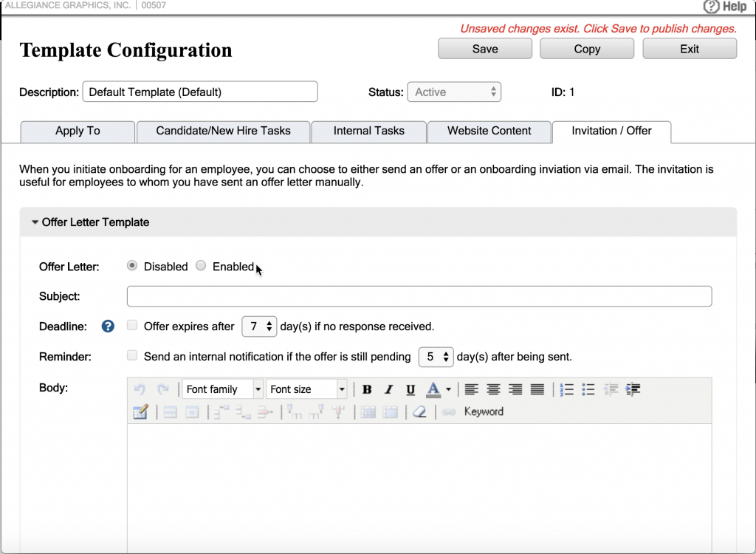
Task: Toggle bold formatting in the Body editor
Action: point(365,389)
